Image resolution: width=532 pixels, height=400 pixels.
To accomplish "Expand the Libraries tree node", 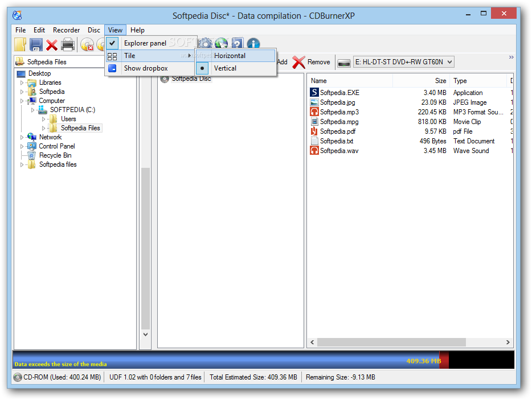I will [22, 83].
